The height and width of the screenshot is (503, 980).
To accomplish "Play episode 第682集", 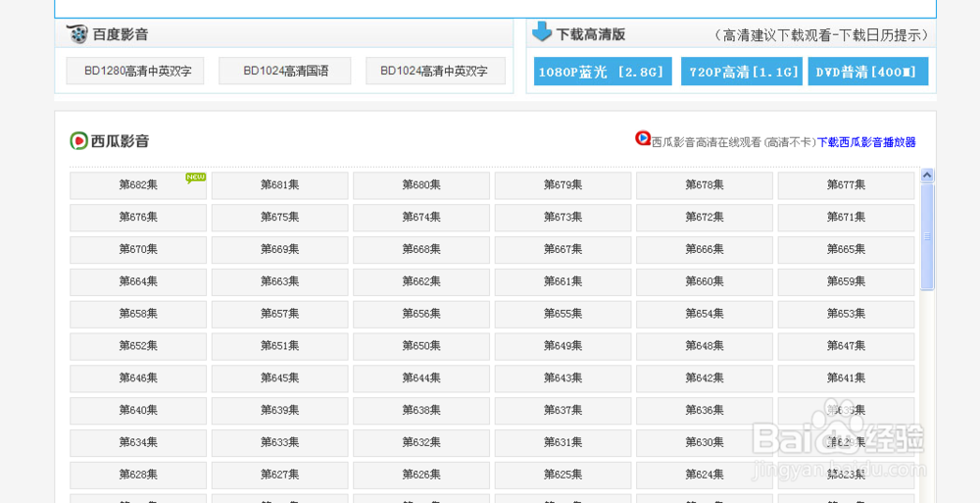I will (x=138, y=185).
